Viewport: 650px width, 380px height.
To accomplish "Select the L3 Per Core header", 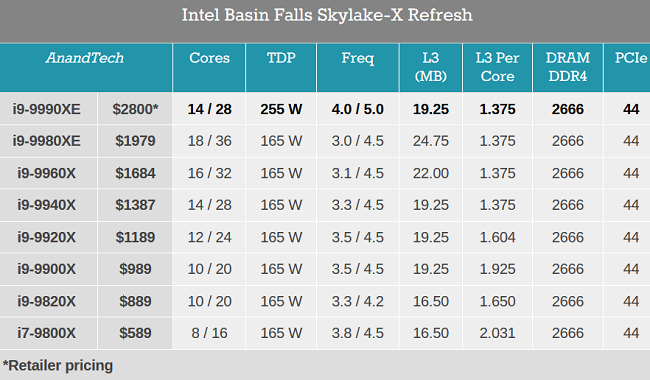I will coord(497,67).
